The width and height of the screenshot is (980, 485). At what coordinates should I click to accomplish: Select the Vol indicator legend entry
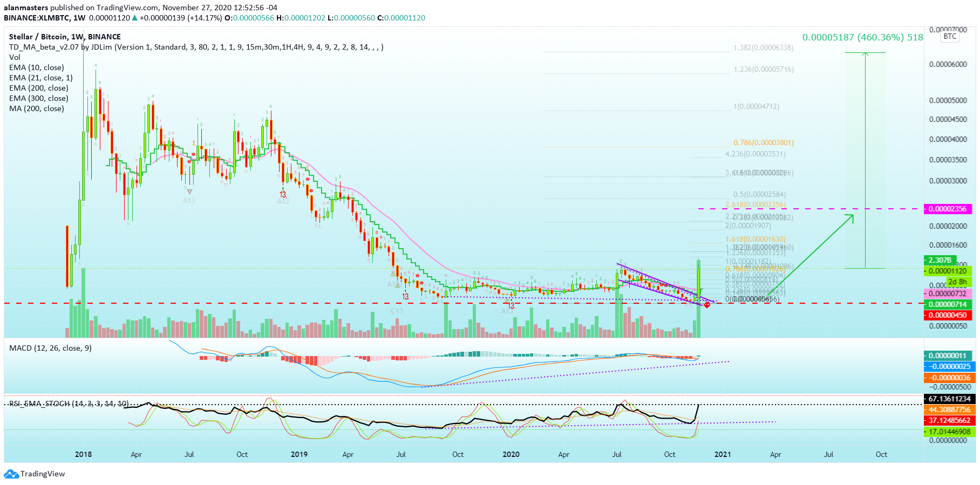(x=15, y=57)
